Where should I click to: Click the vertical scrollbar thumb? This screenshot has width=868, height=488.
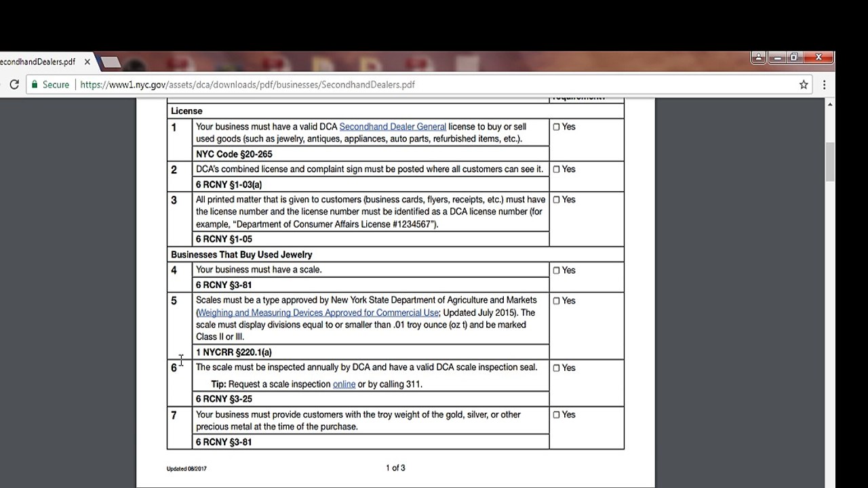[830, 163]
